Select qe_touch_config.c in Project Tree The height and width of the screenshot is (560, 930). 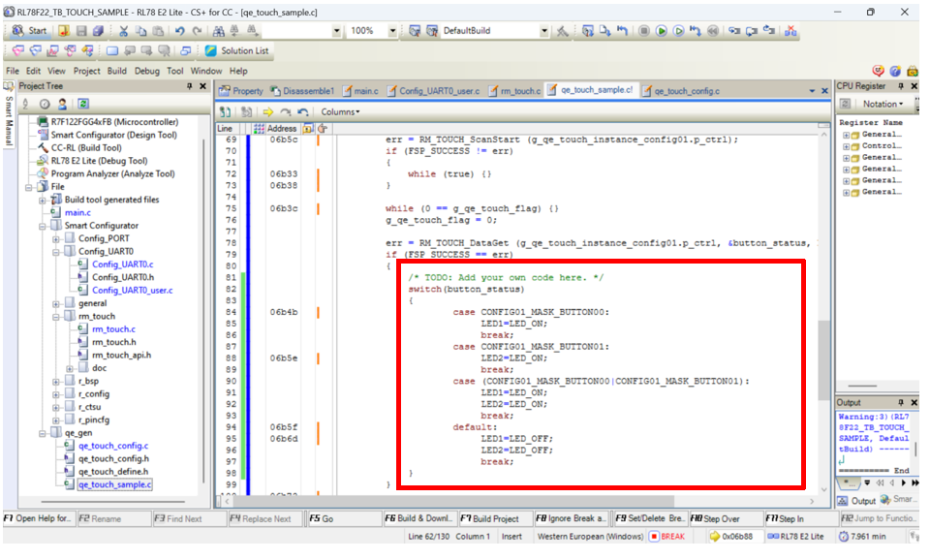coord(113,446)
